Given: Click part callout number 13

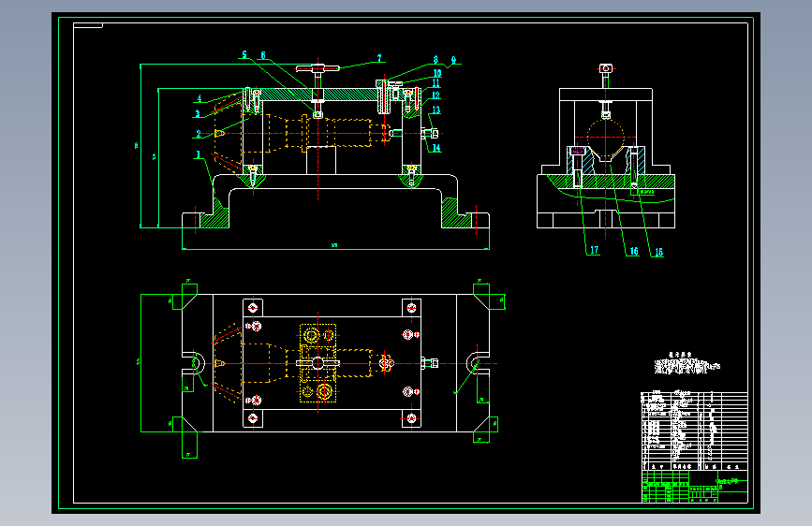Looking at the screenshot, I should point(436,110).
